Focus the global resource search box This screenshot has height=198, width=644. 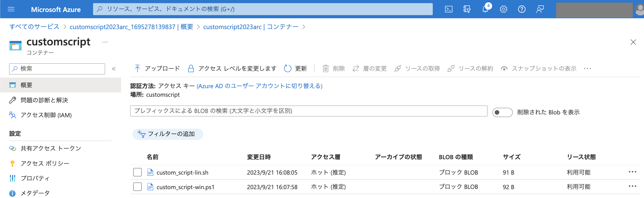click(263, 9)
